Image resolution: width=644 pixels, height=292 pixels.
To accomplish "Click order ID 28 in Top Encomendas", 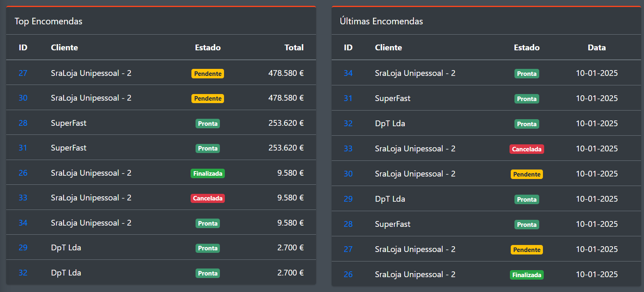I will point(23,123).
